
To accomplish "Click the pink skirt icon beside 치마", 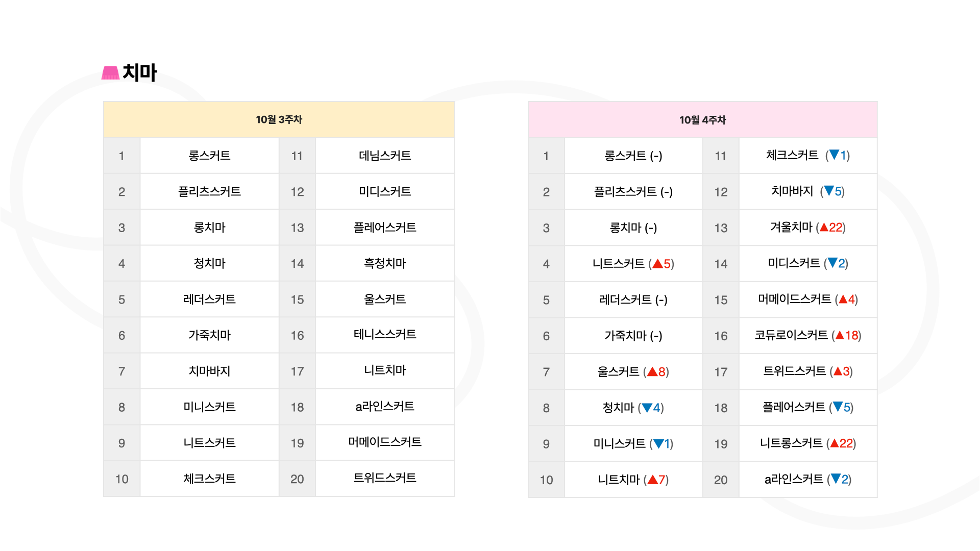I will 110,72.
